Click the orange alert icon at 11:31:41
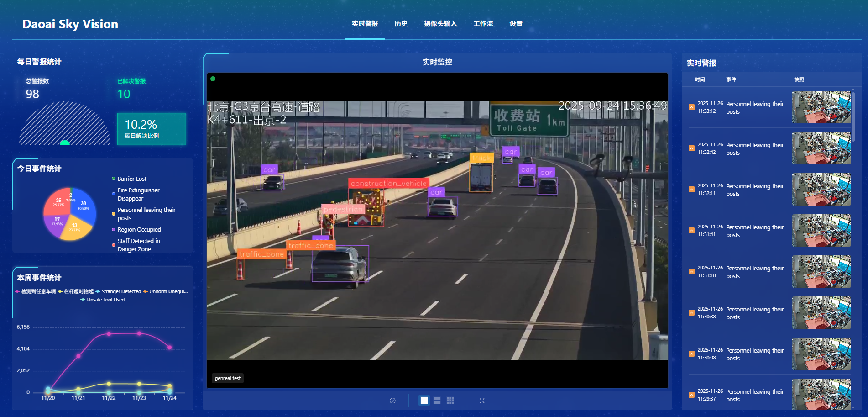The width and height of the screenshot is (868, 417). [691, 231]
